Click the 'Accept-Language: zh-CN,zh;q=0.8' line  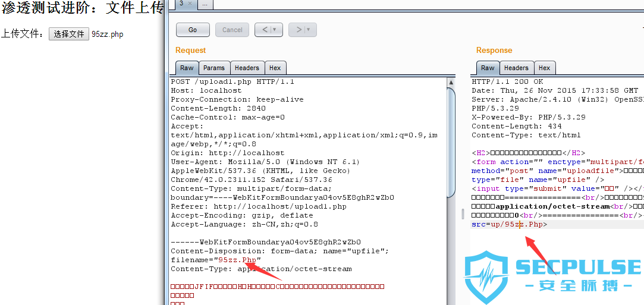[x=244, y=225]
